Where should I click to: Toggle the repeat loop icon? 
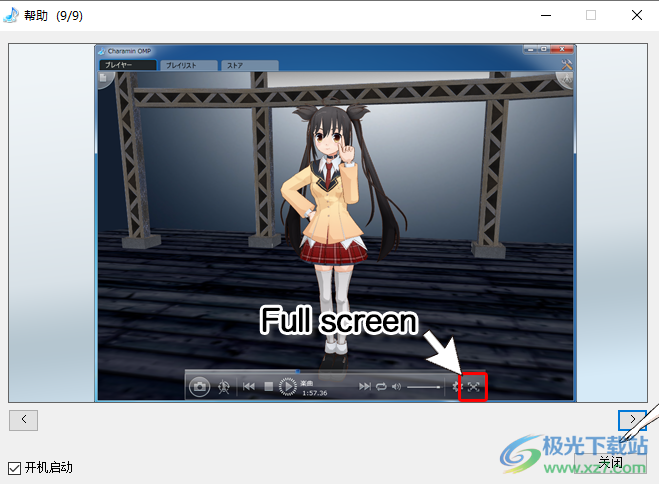381,387
